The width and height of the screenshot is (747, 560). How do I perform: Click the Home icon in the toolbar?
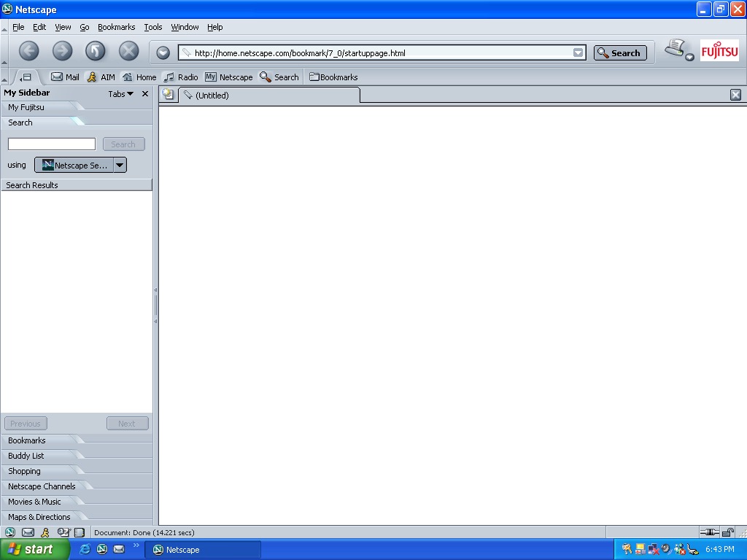click(x=139, y=77)
